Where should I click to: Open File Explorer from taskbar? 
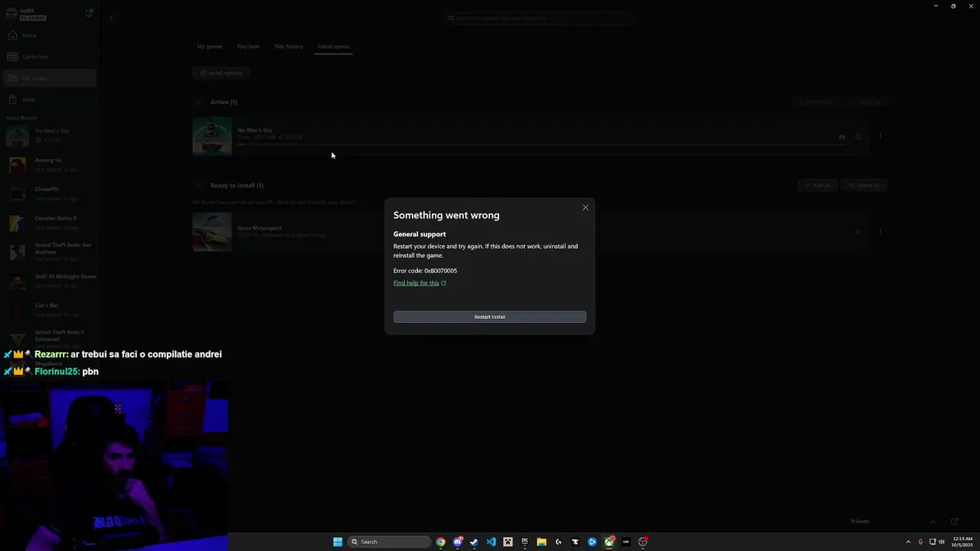541,542
